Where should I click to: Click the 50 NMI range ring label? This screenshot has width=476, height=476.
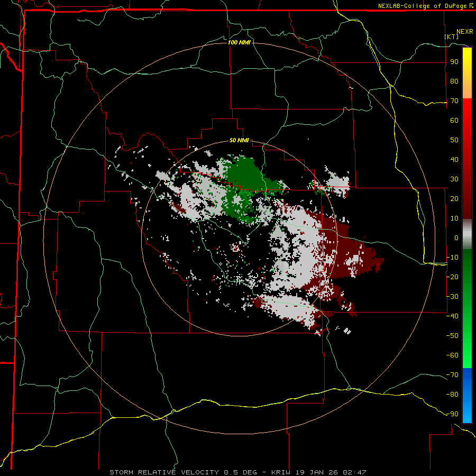pos(239,140)
